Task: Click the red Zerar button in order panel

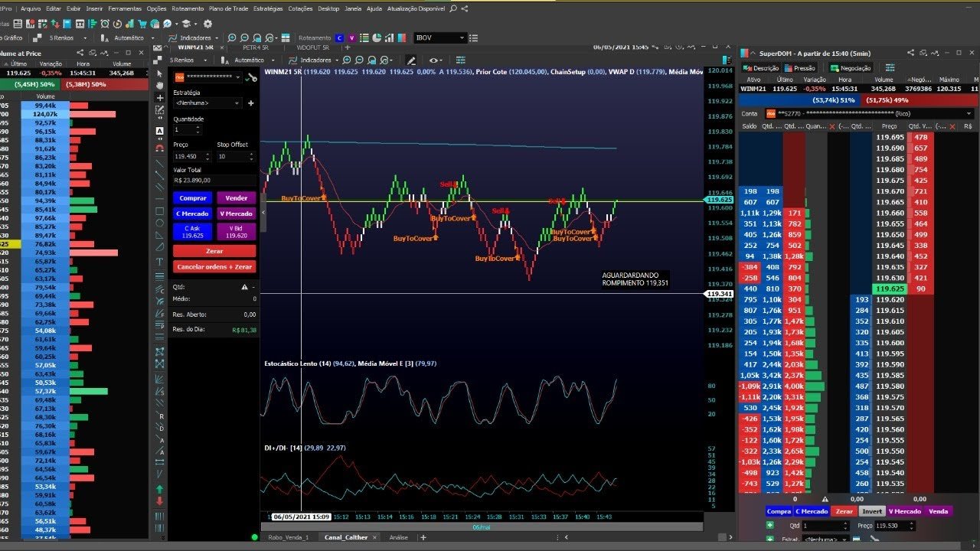Action: pyautogui.click(x=214, y=250)
